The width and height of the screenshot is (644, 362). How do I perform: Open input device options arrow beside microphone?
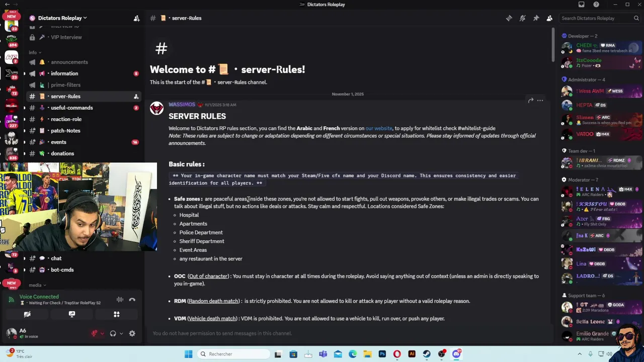102,333
